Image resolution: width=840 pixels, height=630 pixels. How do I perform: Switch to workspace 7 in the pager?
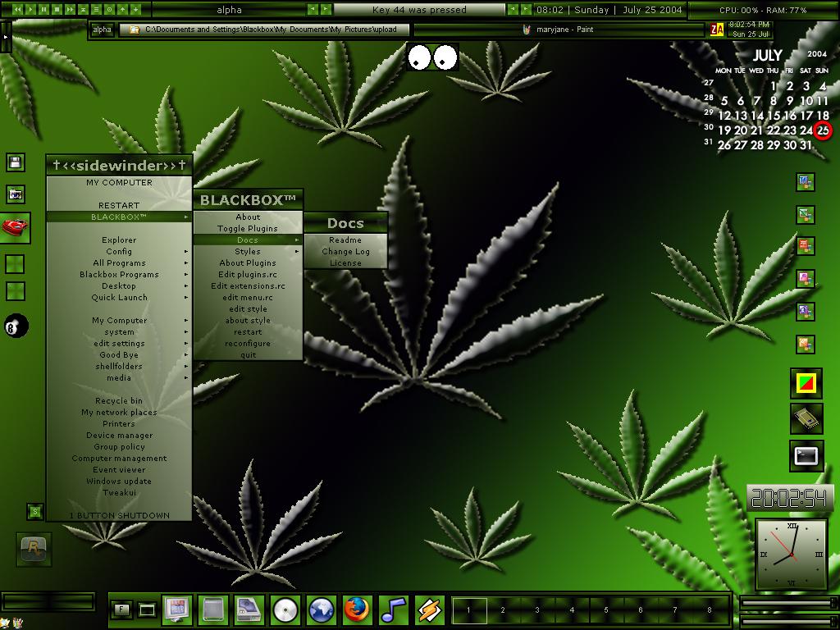click(x=675, y=609)
